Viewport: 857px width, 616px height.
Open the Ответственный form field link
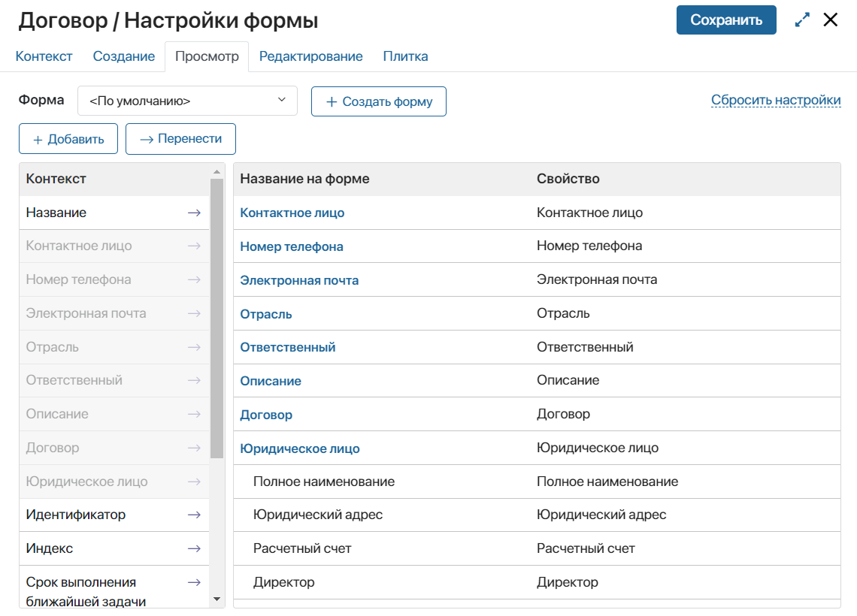click(x=287, y=347)
